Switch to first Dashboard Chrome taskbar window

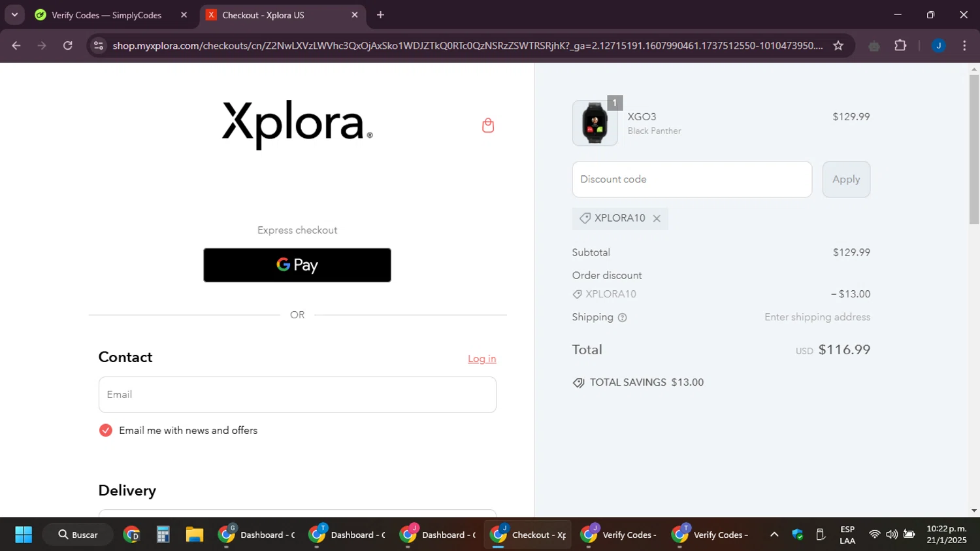click(257, 535)
